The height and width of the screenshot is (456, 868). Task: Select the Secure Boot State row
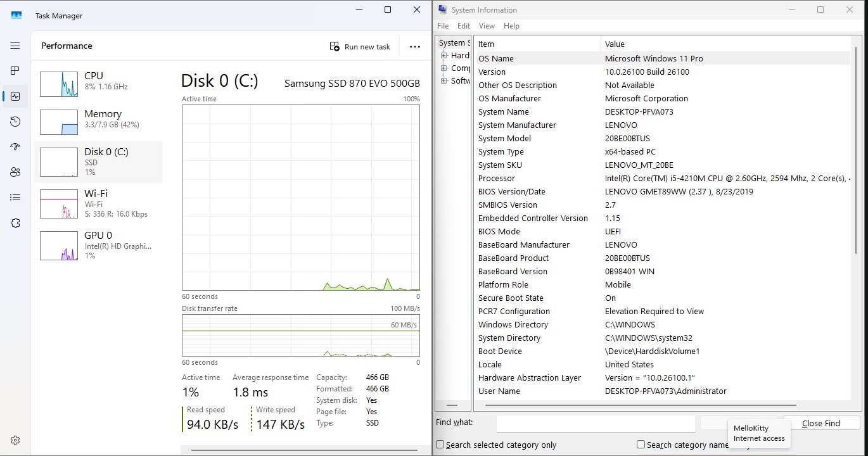click(x=662, y=298)
